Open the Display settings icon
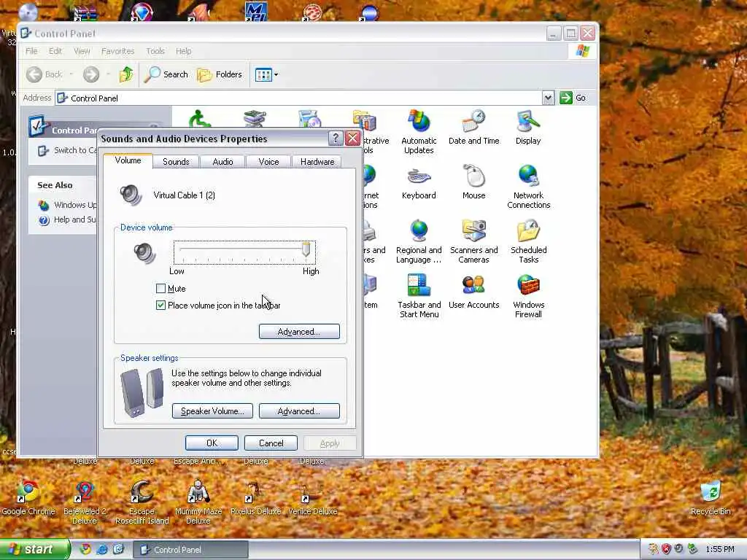747x560 pixels. 528,127
